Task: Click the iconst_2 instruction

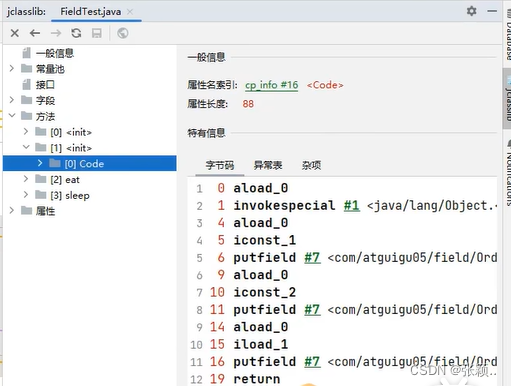Action: 265,292
